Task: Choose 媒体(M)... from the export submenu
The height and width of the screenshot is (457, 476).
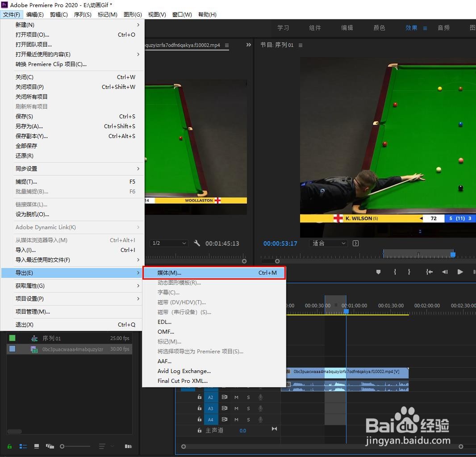Action: click(x=214, y=273)
